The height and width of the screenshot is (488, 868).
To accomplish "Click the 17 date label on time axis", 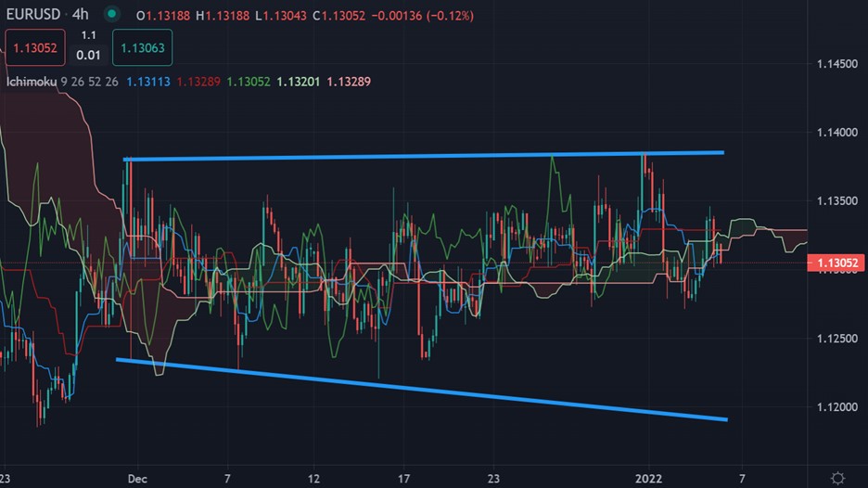I will [x=404, y=479].
